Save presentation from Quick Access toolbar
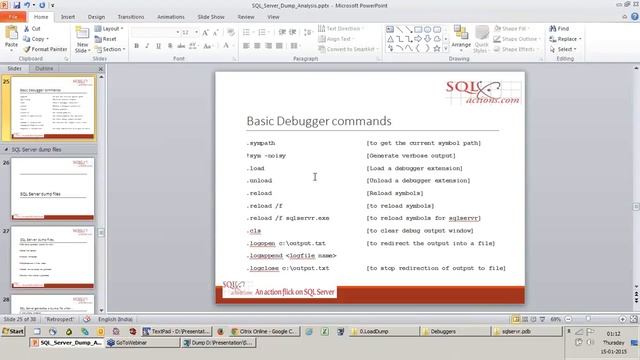The width and height of the screenshot is (640, 360). pyautogui.click(x=17, y=5)
